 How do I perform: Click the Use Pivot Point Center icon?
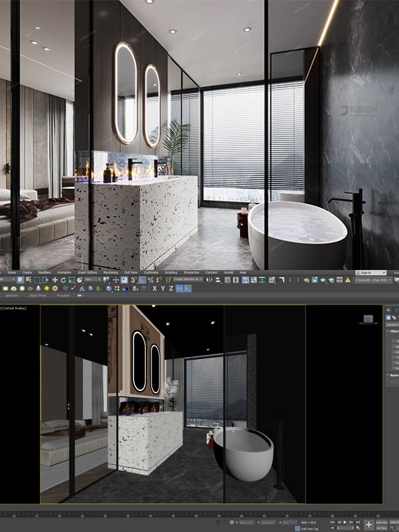106,280
